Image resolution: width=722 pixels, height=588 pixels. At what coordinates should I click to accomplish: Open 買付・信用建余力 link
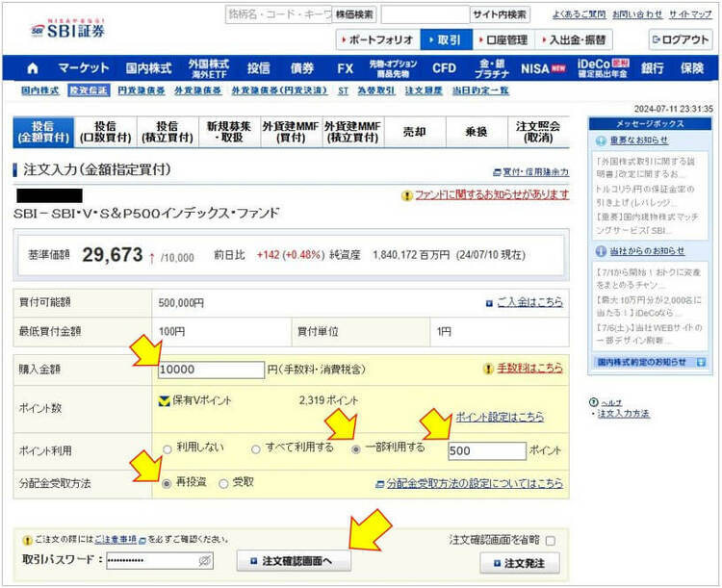[536, 172]
